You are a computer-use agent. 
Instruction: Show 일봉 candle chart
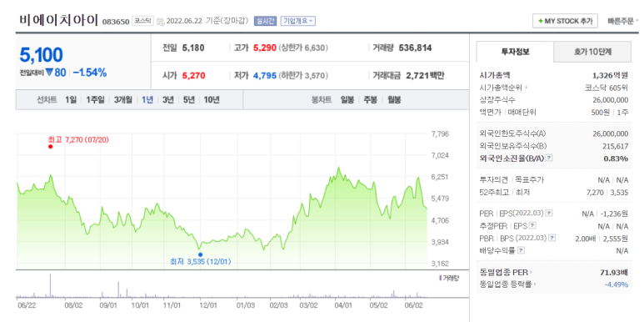(x=347, y=100)
